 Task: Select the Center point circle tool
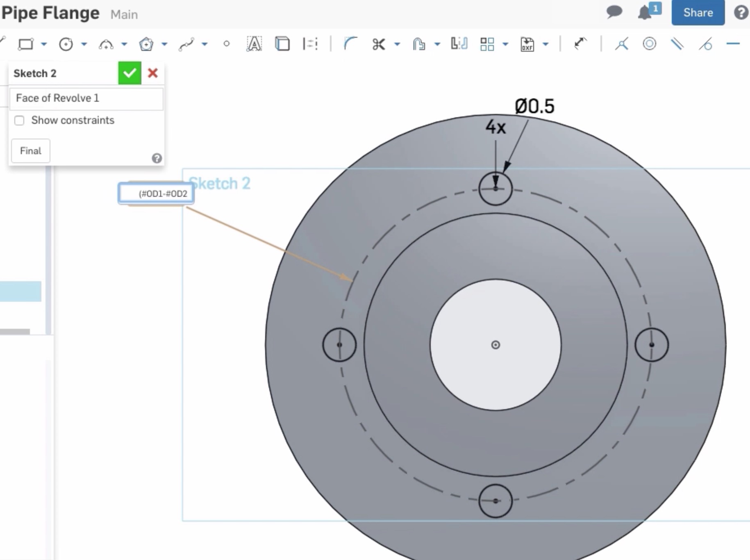click(x=66, y=44)
